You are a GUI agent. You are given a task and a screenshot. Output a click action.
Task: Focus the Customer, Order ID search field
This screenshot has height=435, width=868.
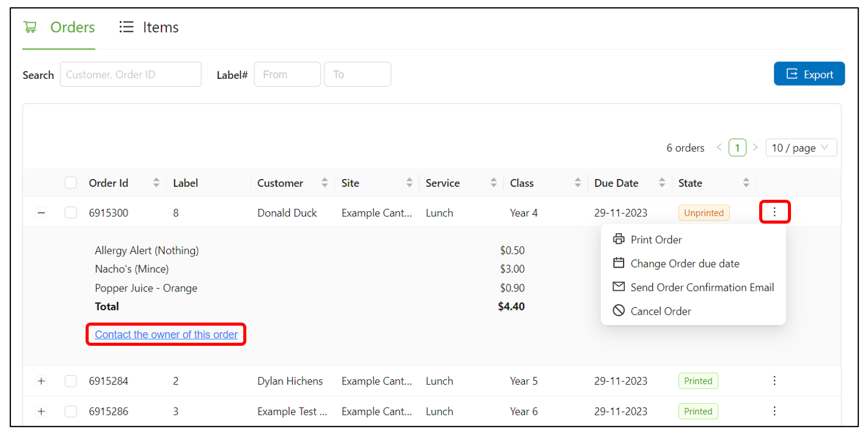(x=130, y=75)
